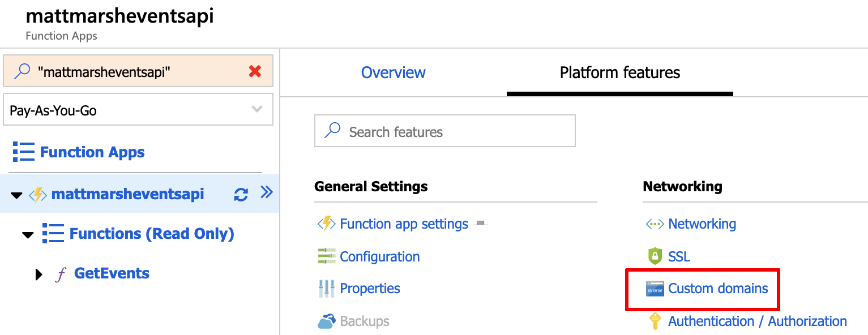The image size is (868, 335).
Task: Collapse the mattmarsheventsapi tree node
Action: click(16, 195)
